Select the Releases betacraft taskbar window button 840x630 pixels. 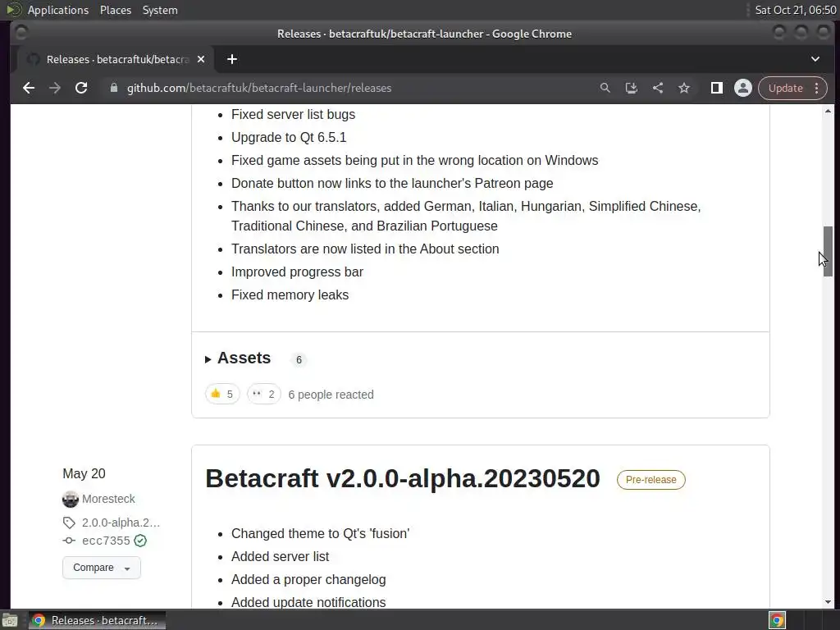pyautogui.click(x=97, y=620)
